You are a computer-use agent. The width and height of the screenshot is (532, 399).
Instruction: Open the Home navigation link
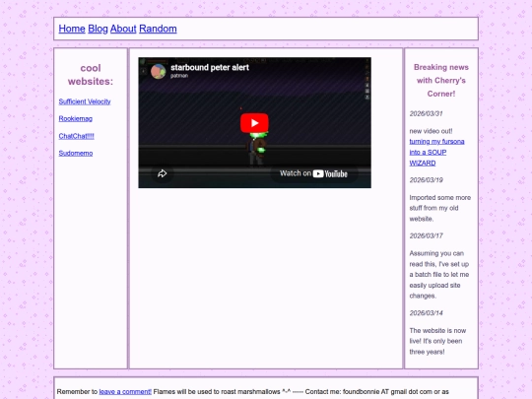coord(72,29)
